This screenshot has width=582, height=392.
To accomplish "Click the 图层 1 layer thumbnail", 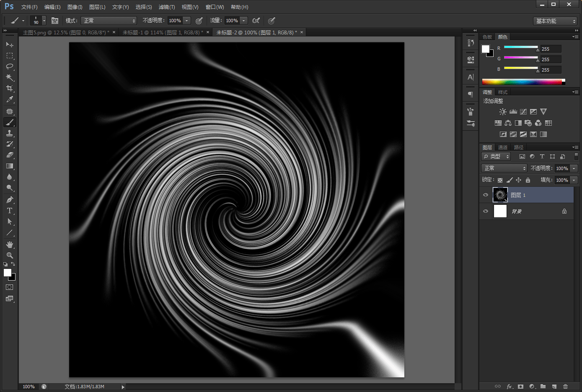I will [500, 195].
